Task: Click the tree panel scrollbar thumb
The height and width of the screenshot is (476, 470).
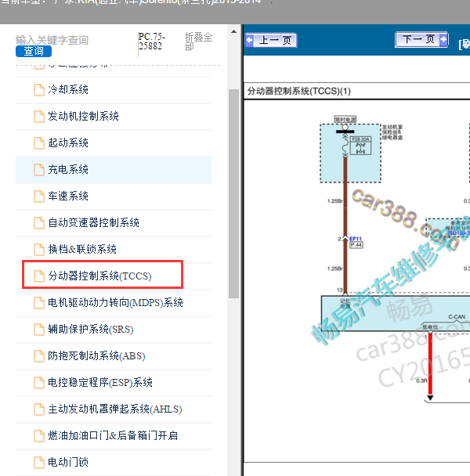Action: pyautogui.click(x=233, y=193)
